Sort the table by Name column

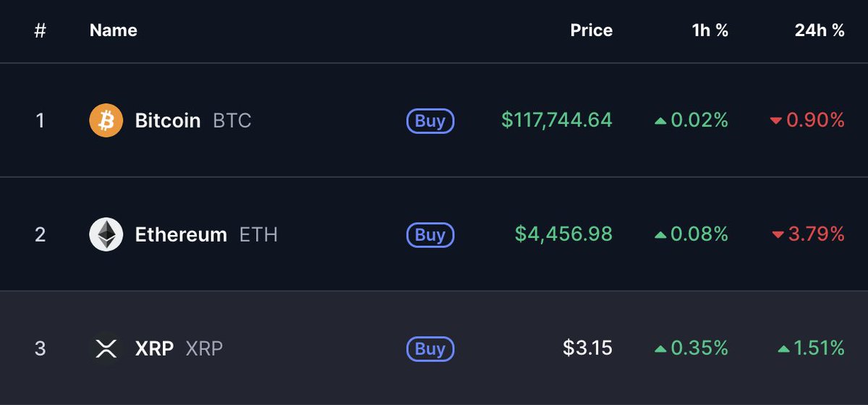114,30
